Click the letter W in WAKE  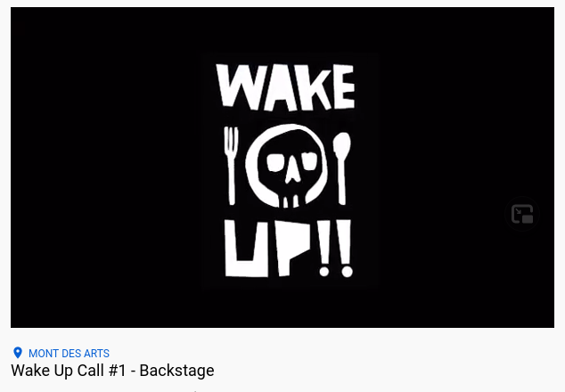coord(235,86)
